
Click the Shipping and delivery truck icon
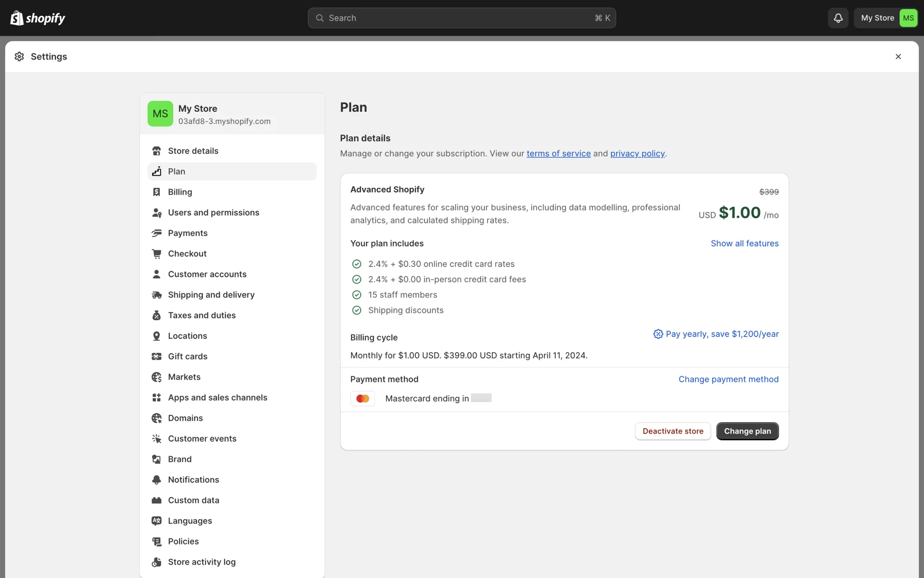point(156,295)
